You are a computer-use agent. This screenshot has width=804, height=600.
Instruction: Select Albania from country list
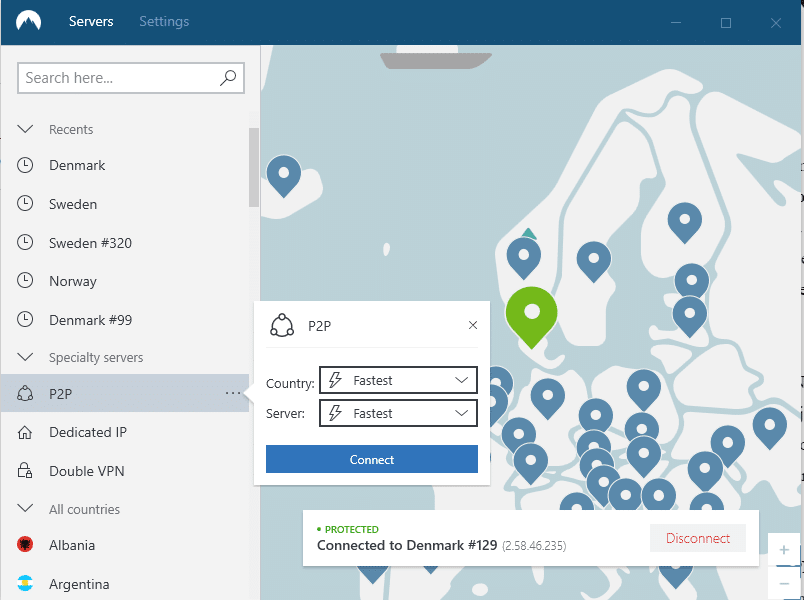pyautogui.click(x=125, y=545)
